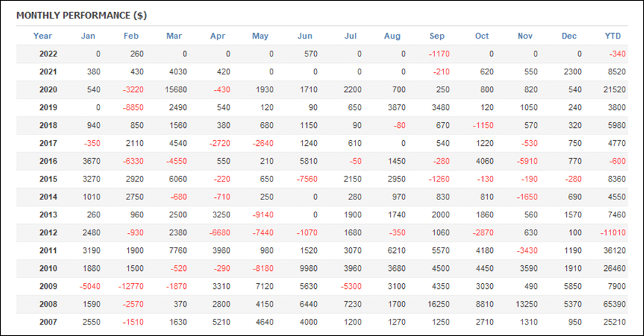
Task: Select the 2020 March value 15680
Action: point(176,89)
